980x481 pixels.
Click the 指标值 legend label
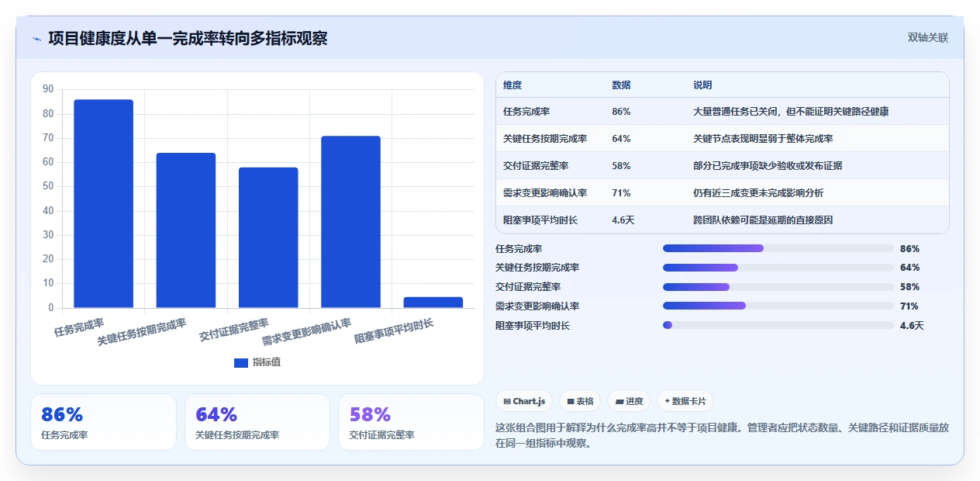click(267, 362)
